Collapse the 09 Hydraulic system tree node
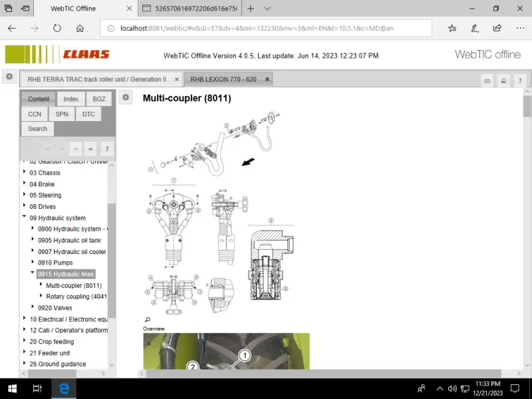This screenshot has width=532, height=399. coord(25,217)
